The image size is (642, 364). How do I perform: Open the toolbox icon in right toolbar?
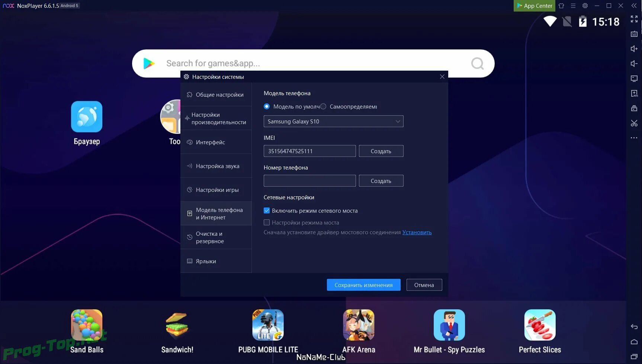(634, 108)
